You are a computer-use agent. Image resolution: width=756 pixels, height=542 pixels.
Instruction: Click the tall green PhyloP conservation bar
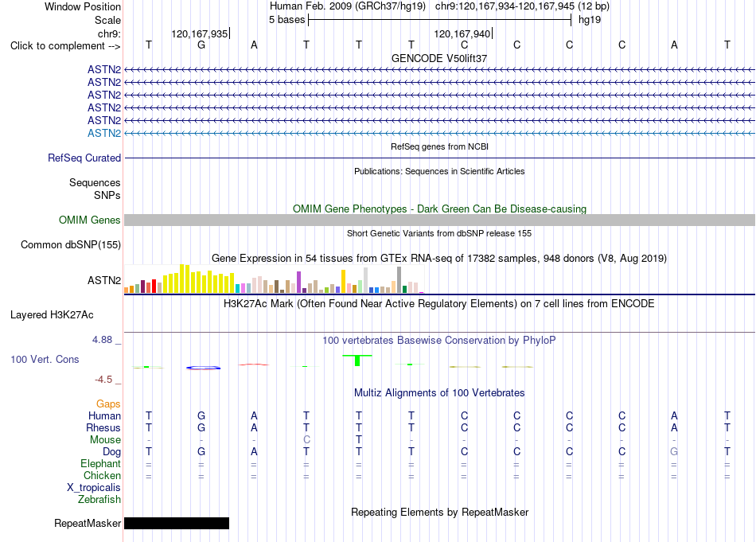357,361
